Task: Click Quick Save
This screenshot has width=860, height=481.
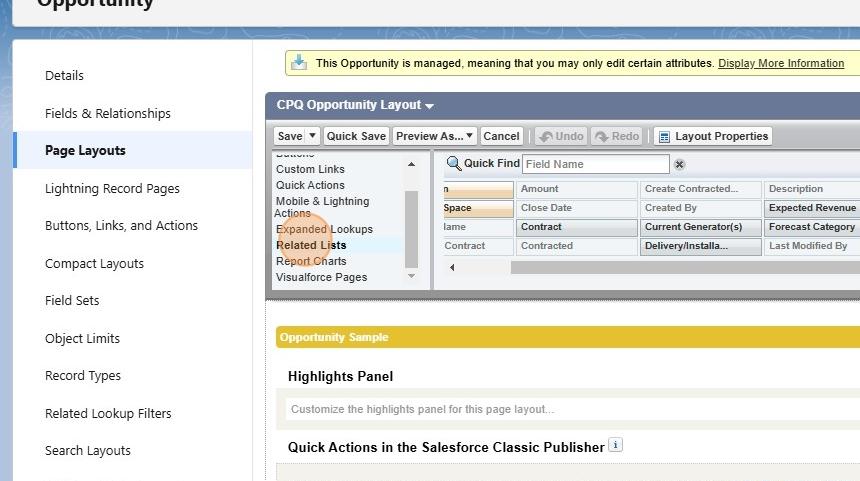Action: point(356,136)
